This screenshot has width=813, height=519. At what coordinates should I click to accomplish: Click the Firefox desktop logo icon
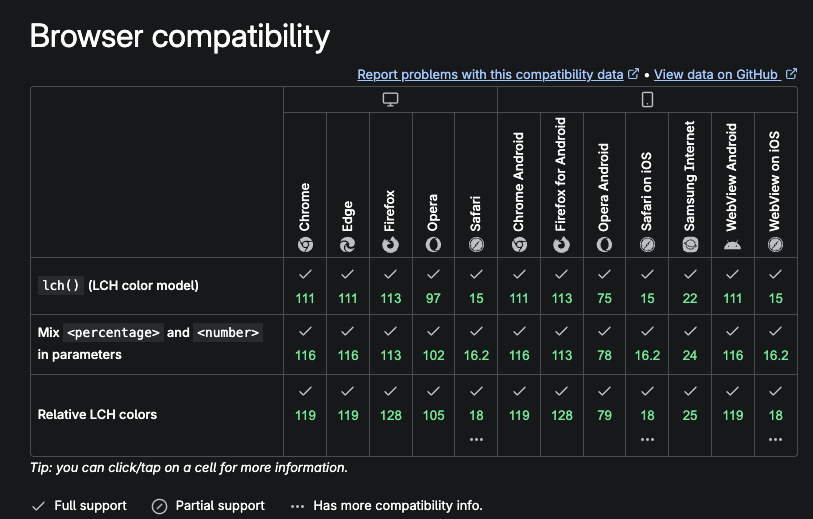pos(390,245)
